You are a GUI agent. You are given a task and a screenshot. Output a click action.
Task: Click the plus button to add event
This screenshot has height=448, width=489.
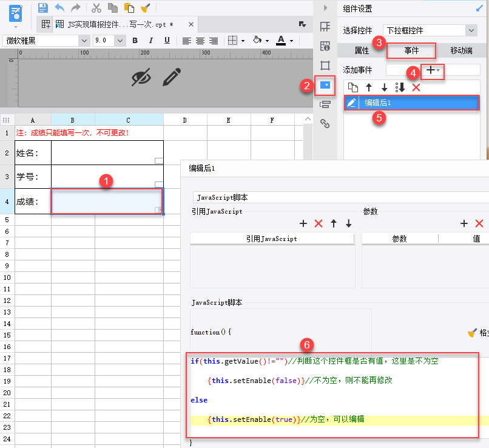coord(433,70)
